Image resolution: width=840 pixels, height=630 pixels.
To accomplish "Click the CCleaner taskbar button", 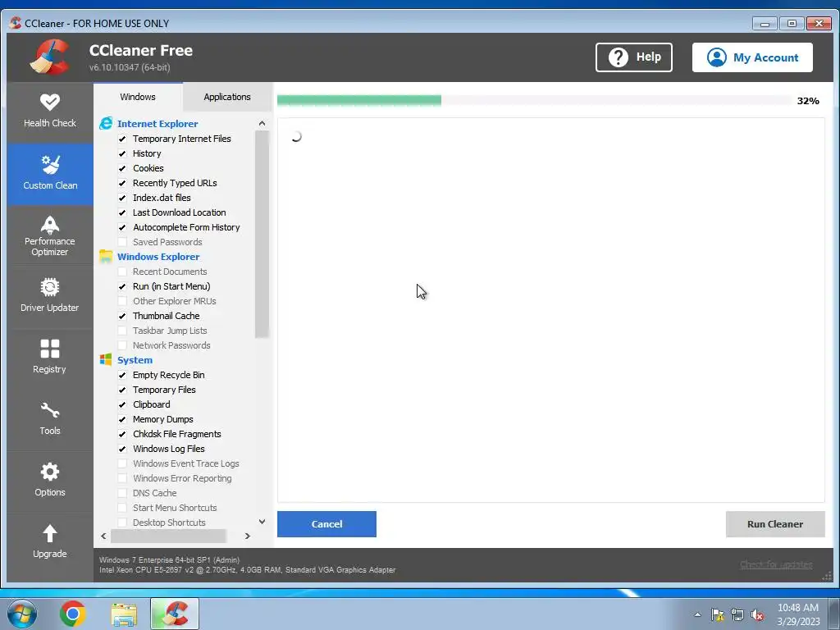I will point(175,614).
